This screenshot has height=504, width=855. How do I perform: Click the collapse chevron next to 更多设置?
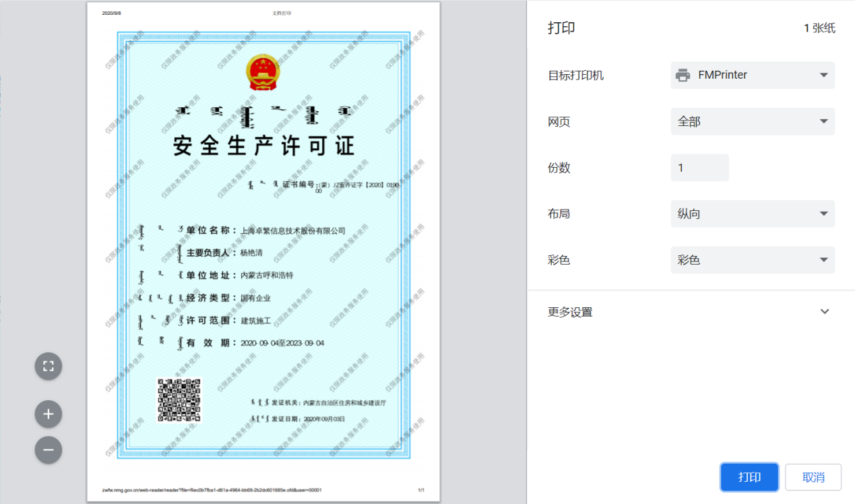point(825,311)
